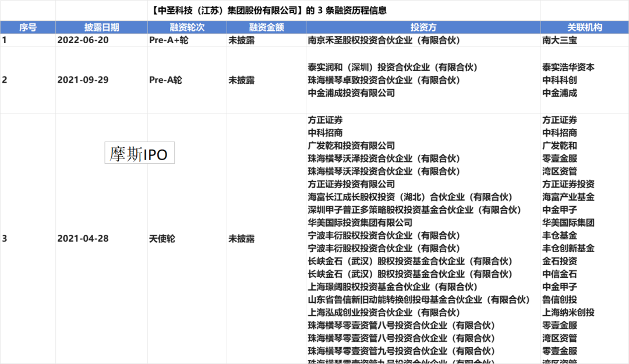Click affiliated institution 海富产业基金
This screenshot has width=629, height=364.
click(x=568, y=197)
